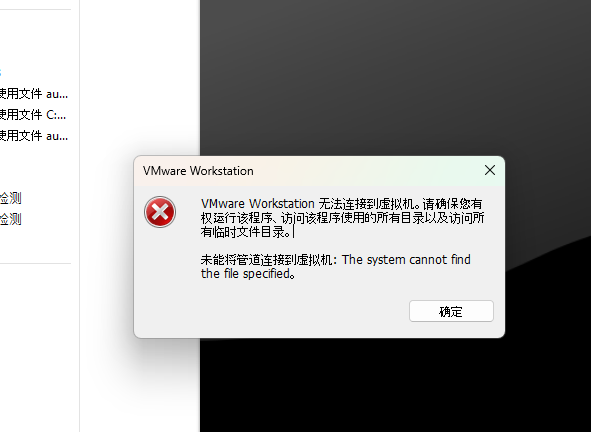Click the vertical divider beside the left panel

[80, 216]
